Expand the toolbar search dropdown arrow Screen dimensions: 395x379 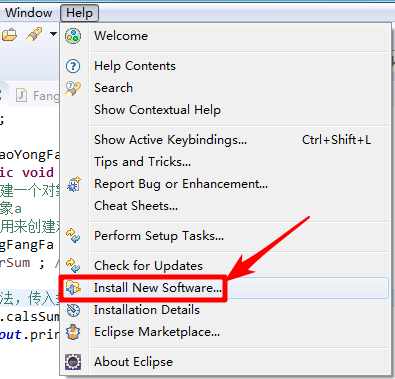point(53,34)
